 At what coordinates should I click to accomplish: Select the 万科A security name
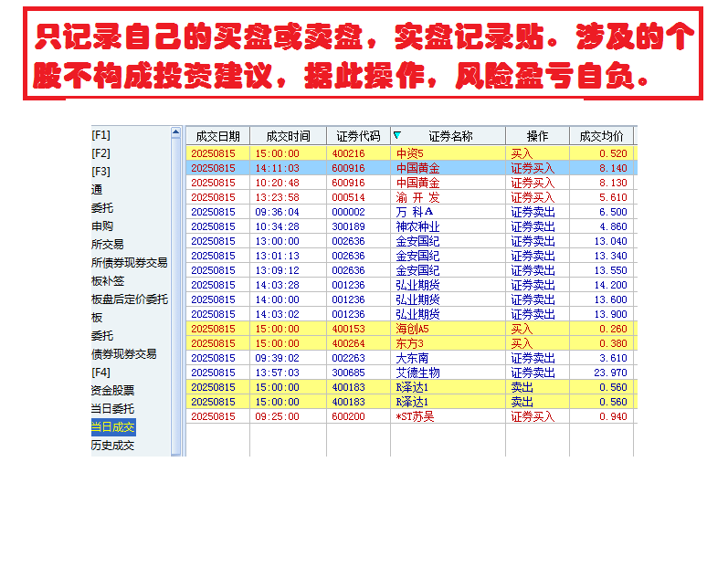pyautogui.click(x=415, y=212)
